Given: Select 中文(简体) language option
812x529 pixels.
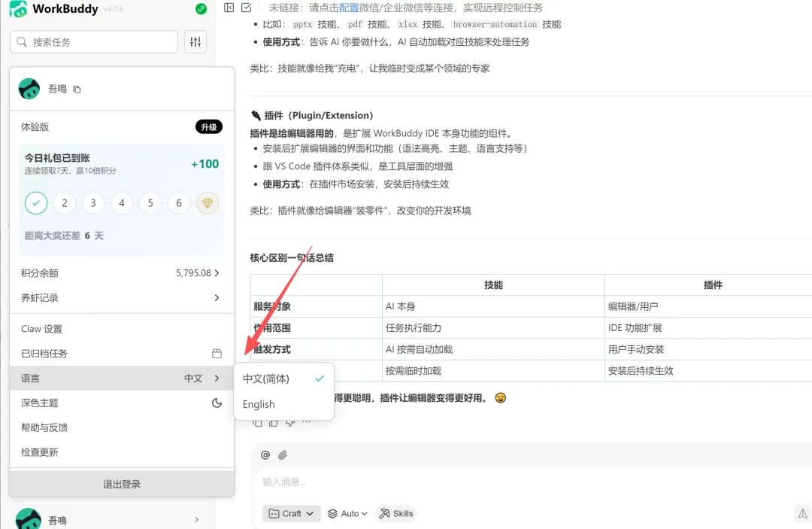Looking at the screenshot, I should pyautogui.click(x=283, y=379).
